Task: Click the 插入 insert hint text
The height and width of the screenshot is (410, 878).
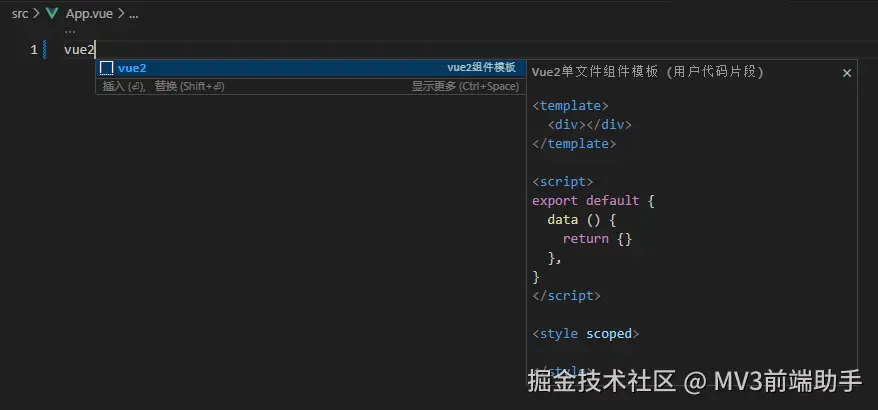Action: (124, 86)
